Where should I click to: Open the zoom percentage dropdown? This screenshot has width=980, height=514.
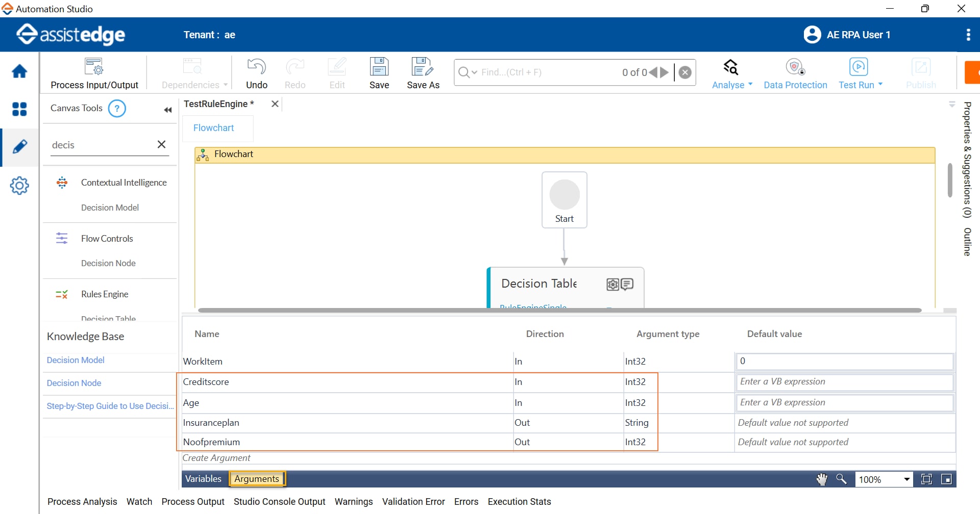(x=906, y=479)
